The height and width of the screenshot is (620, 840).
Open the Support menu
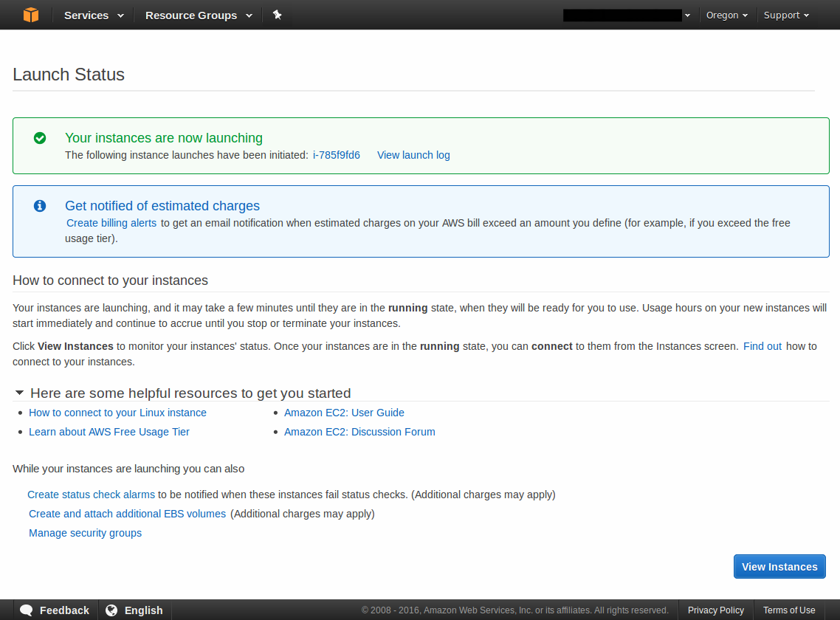(x=786, y=15)
